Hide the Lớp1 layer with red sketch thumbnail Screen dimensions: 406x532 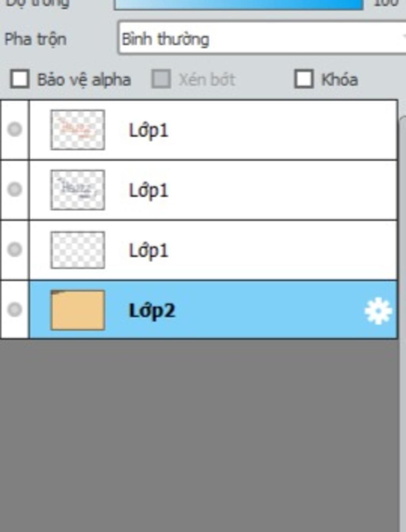15,129
